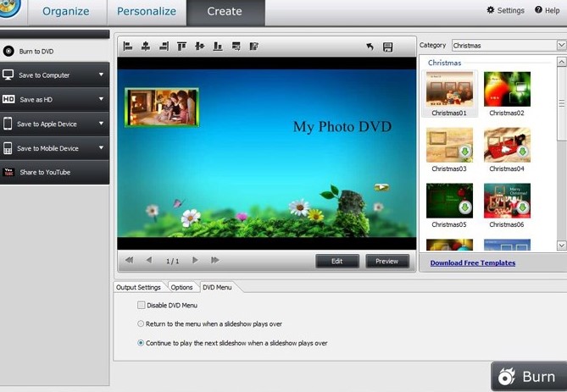Viewport: 567px width, 392px height.
Task: Expand the Save to Mobile Device arrow
Action: pos(101,147)
